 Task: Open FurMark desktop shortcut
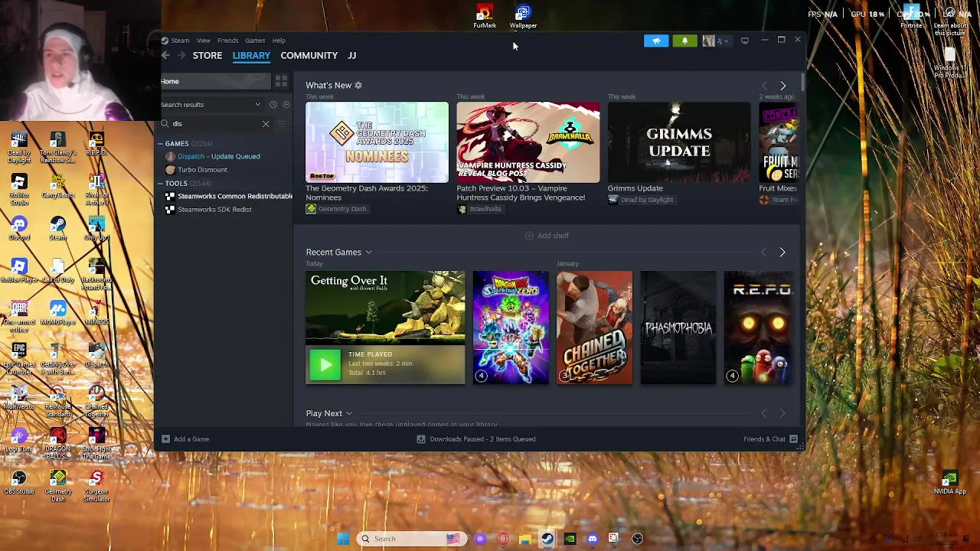pyautogui.click(x=485, y=16)
